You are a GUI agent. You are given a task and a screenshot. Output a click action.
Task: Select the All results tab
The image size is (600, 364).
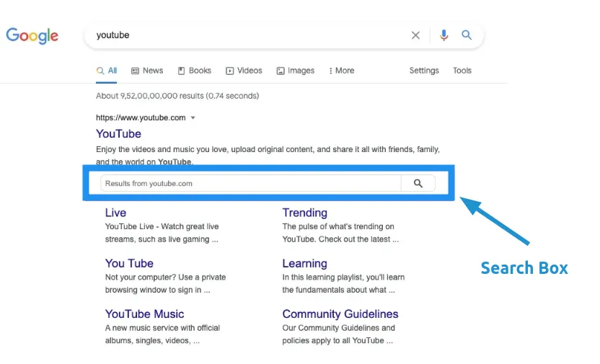coord(107,71)
